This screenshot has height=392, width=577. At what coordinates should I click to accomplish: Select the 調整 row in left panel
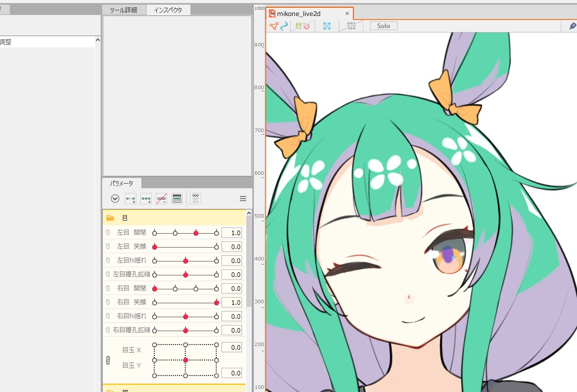(47, 42)
